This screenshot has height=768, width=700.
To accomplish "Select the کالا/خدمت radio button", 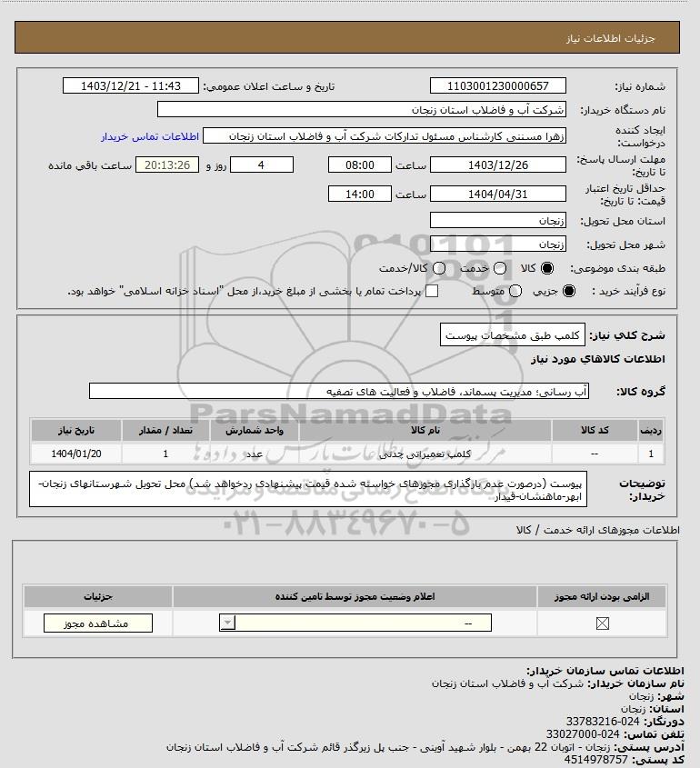I will [439, 268].
